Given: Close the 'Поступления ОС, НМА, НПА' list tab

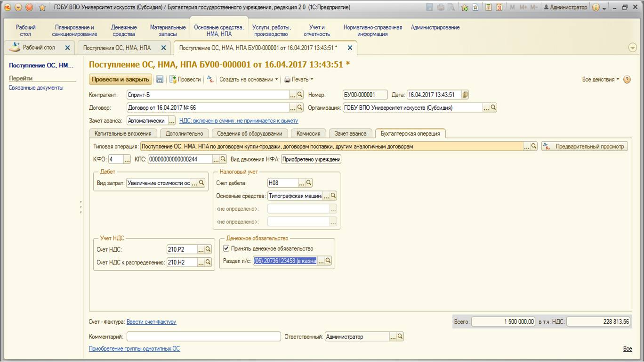Looking at the screenshot, I should click(163, 48).
